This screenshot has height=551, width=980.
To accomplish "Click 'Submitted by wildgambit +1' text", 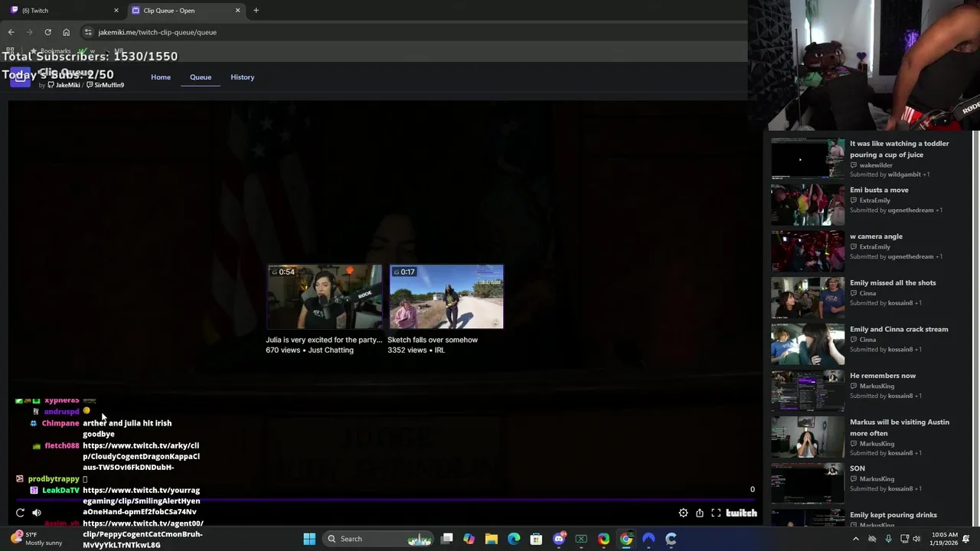I will pos(890,174).
